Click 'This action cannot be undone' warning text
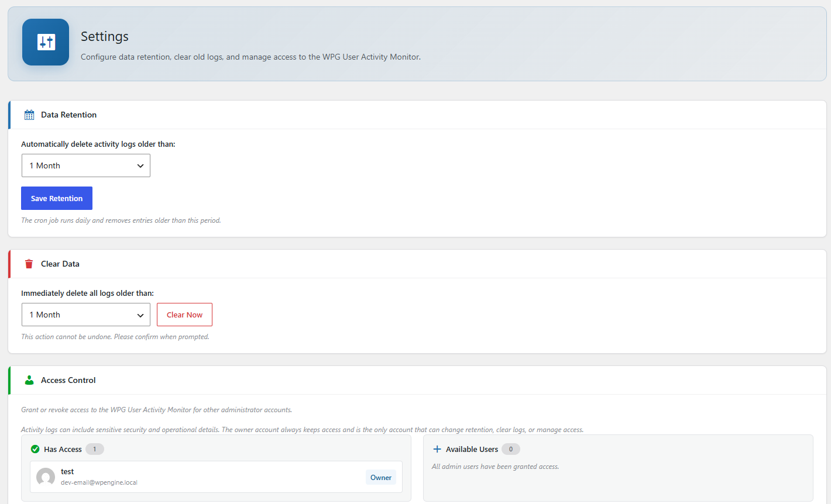Viewport: 831px width, 504px height. [115, 337]
